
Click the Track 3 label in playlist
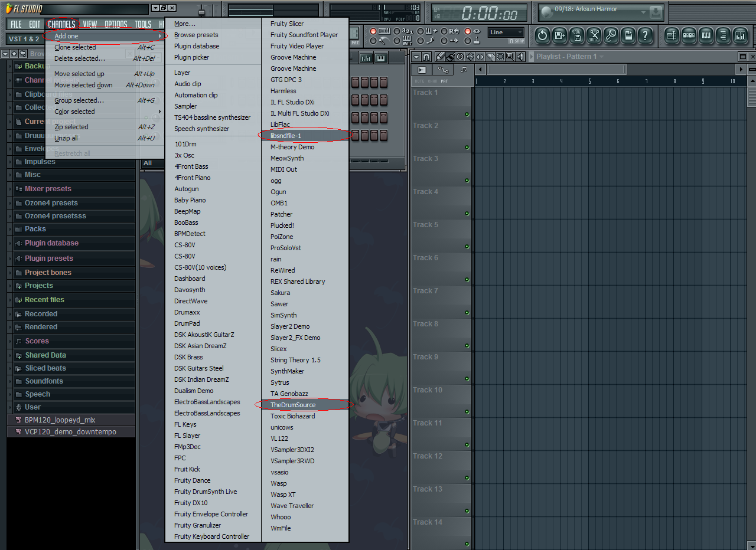[x=426, y=159]
